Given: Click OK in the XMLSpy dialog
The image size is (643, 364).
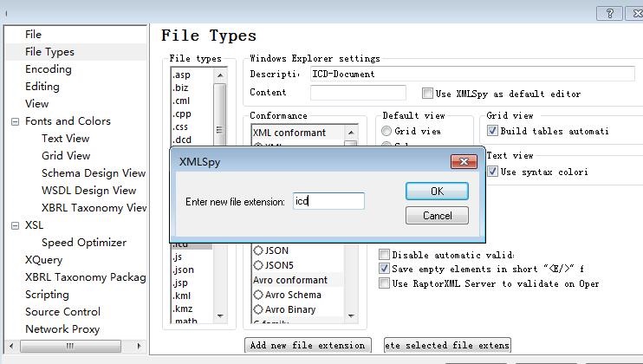Looking at the screenshot, I should tap(437, 192).
